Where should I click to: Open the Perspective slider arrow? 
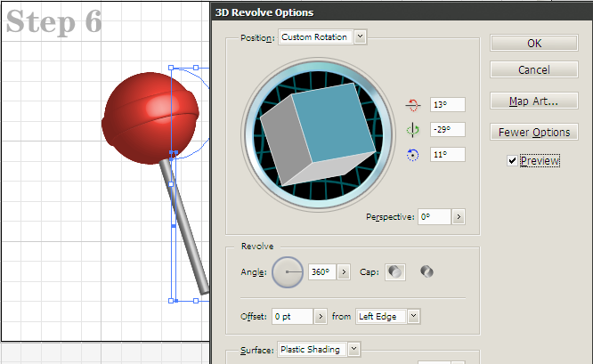459,217
